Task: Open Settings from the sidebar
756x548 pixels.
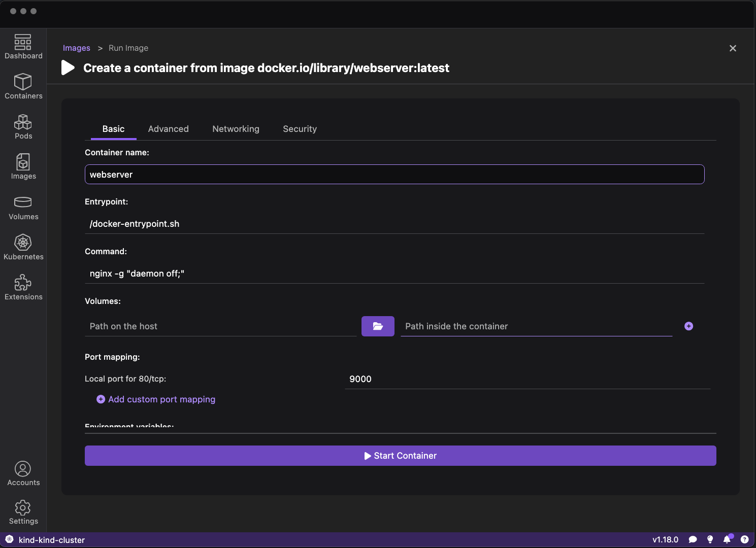Action: [23, 512]
